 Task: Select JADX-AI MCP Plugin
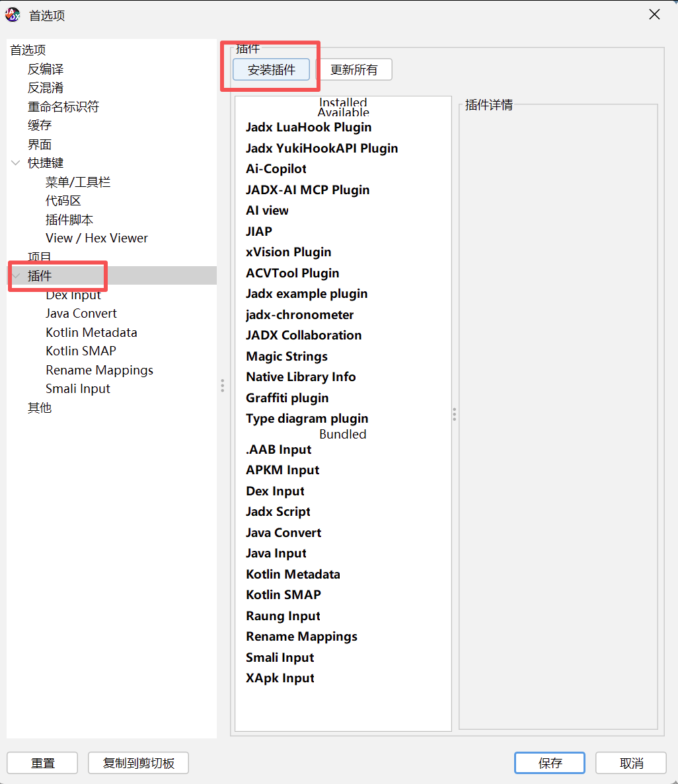pyautogui.click(x=307, y=190)
